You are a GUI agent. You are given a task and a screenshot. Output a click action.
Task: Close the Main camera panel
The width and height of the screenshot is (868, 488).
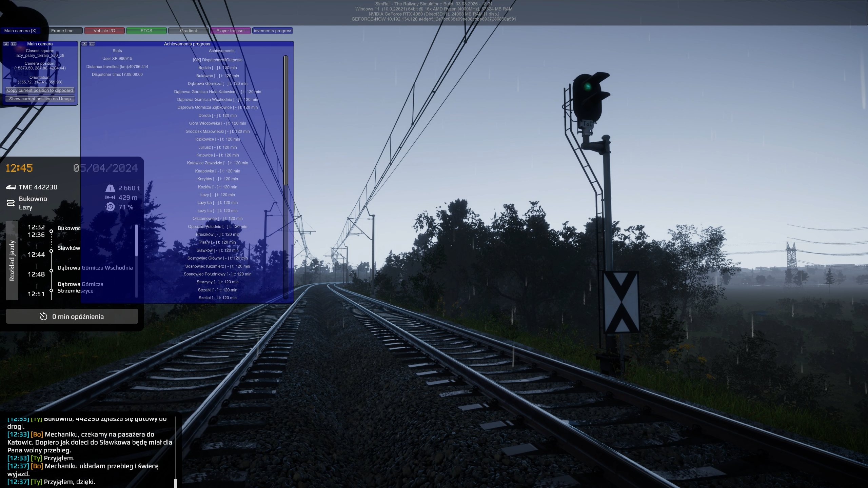click(6, 44)
